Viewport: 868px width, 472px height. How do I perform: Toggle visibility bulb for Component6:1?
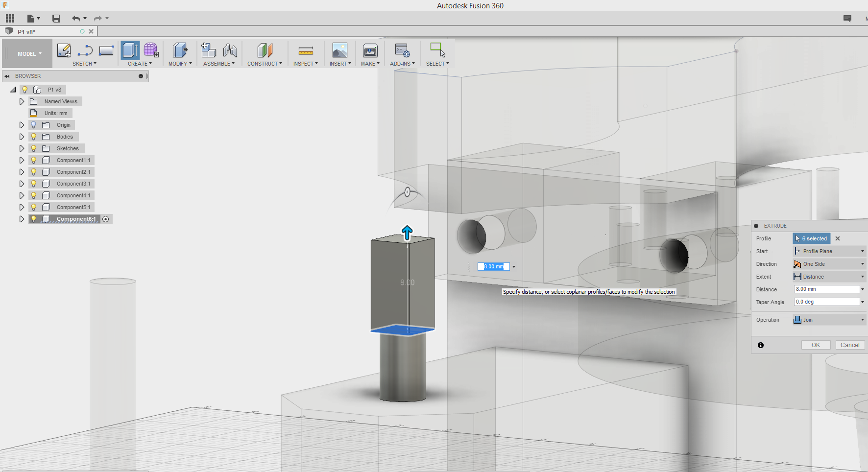pos(34,219)
